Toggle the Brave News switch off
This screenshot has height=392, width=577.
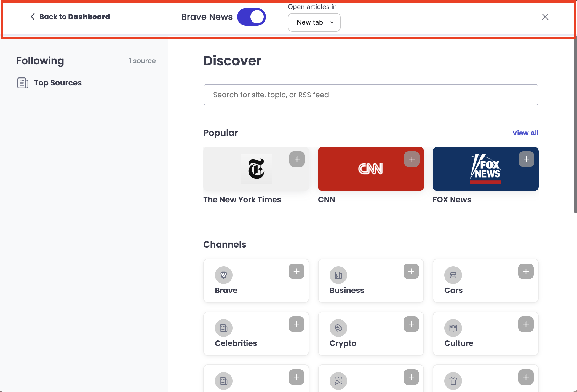point(251,17)
